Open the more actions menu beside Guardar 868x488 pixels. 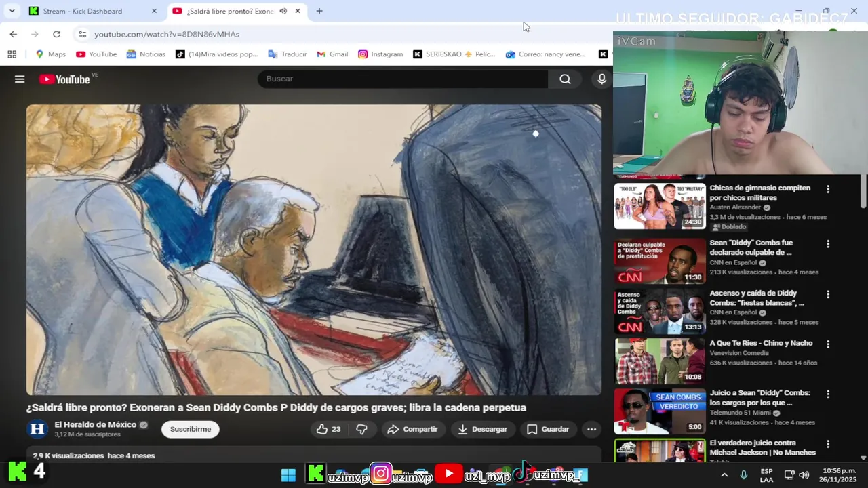coord(591,429)
